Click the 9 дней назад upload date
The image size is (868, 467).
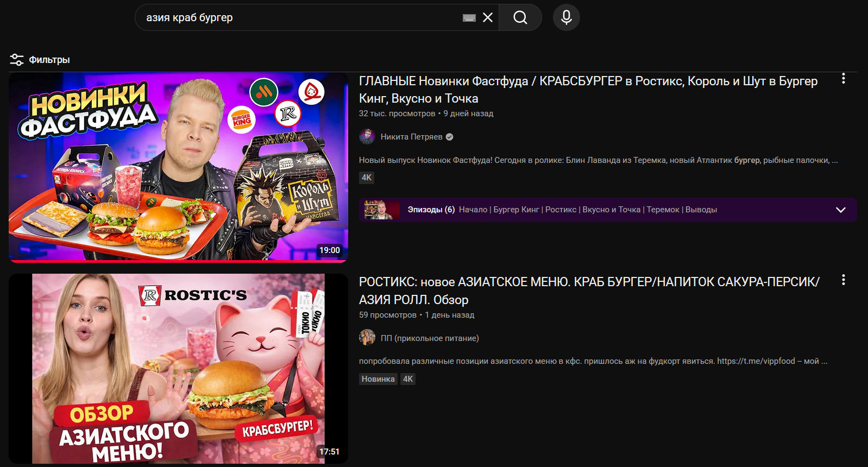click(468, 113)
